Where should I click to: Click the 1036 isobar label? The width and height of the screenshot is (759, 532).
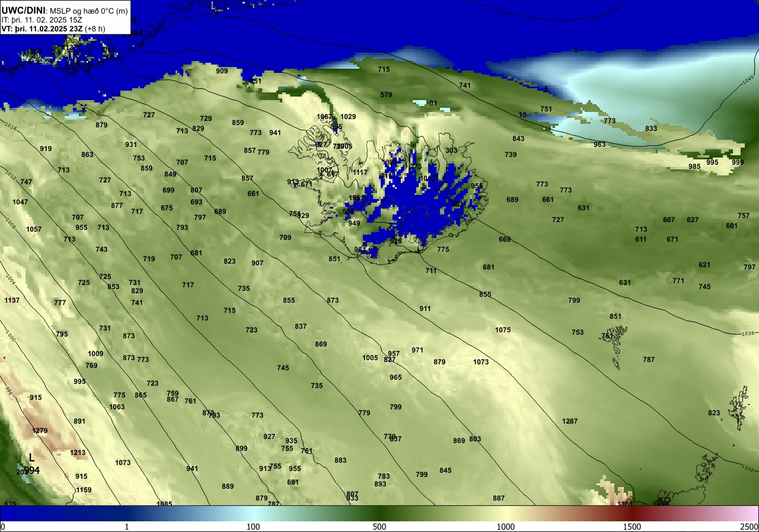click(747, 334)
